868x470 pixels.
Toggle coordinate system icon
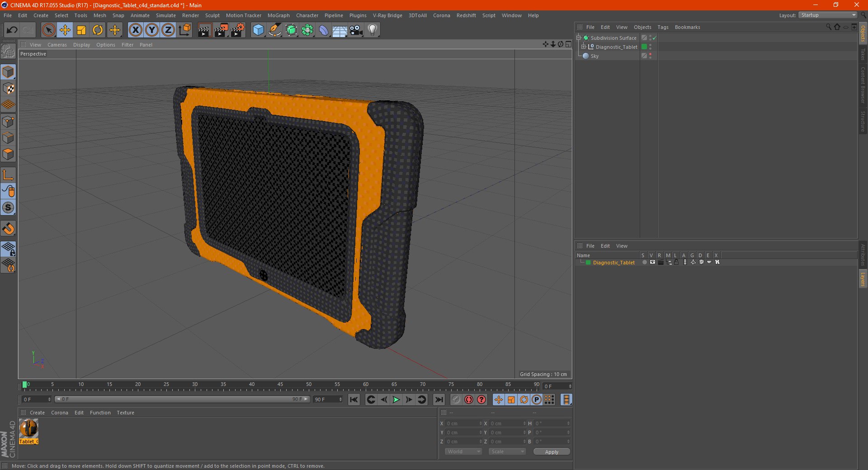(x=184, y=30)
